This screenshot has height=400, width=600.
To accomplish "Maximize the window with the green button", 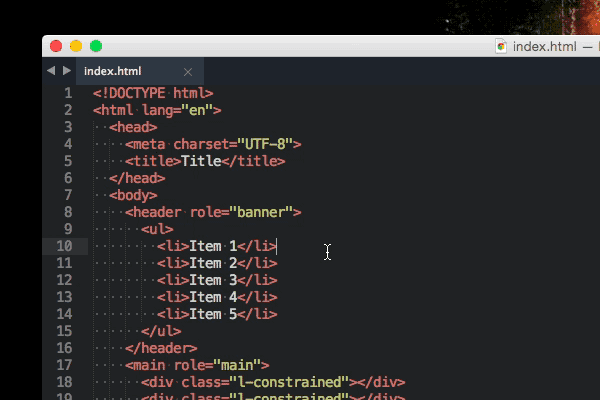I will (x=96, y=46).
